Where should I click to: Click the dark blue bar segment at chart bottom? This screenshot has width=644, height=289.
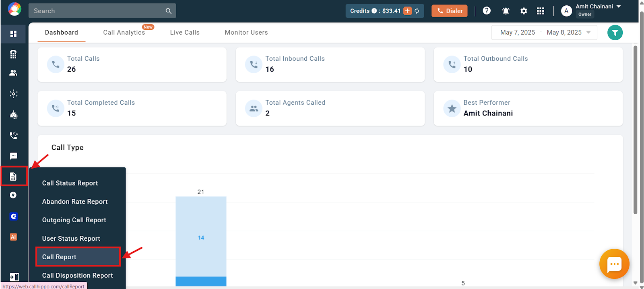pos(201,281)
